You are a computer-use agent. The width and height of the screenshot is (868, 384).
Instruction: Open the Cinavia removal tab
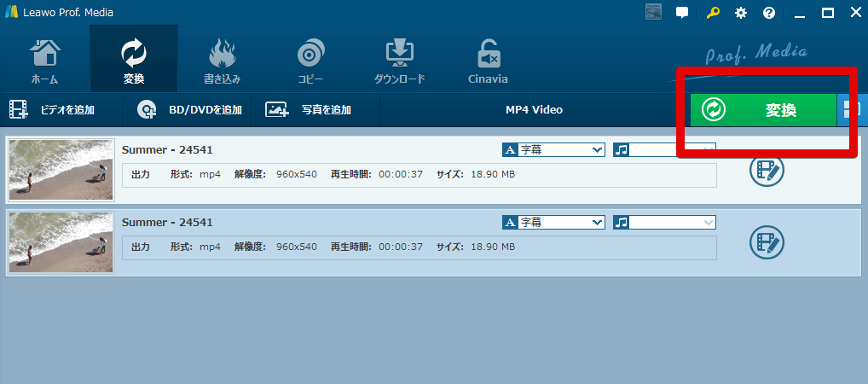pyautogui.click(x=488, y=60)
